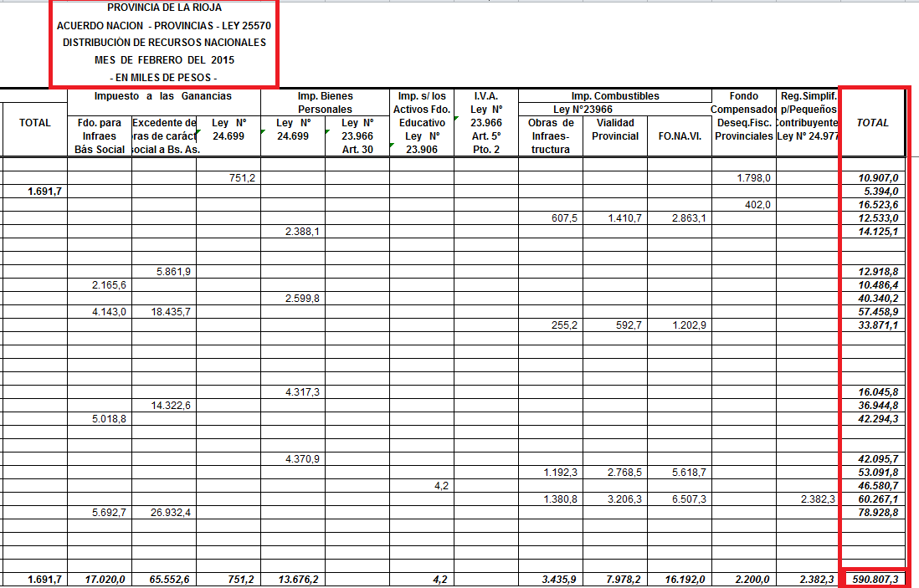Click the Imp. Combustibles header cell

(x=614, y=96)
